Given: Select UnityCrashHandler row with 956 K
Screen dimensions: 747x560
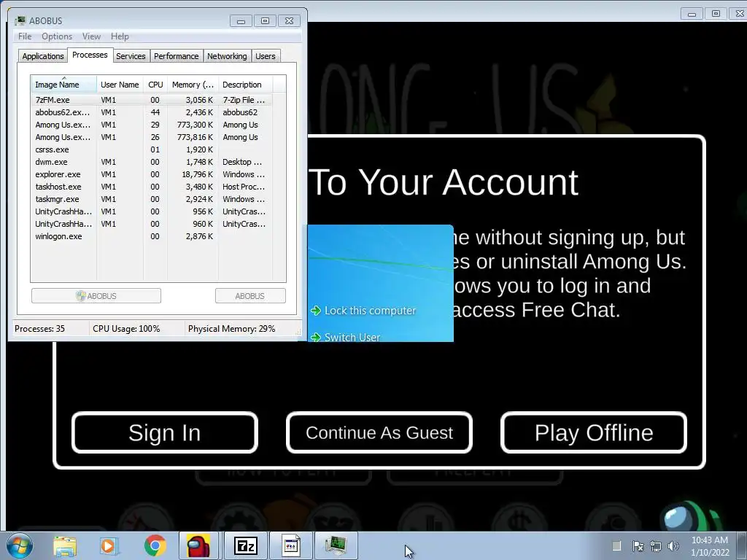Looking at the screenshot, I should [152, 211].
